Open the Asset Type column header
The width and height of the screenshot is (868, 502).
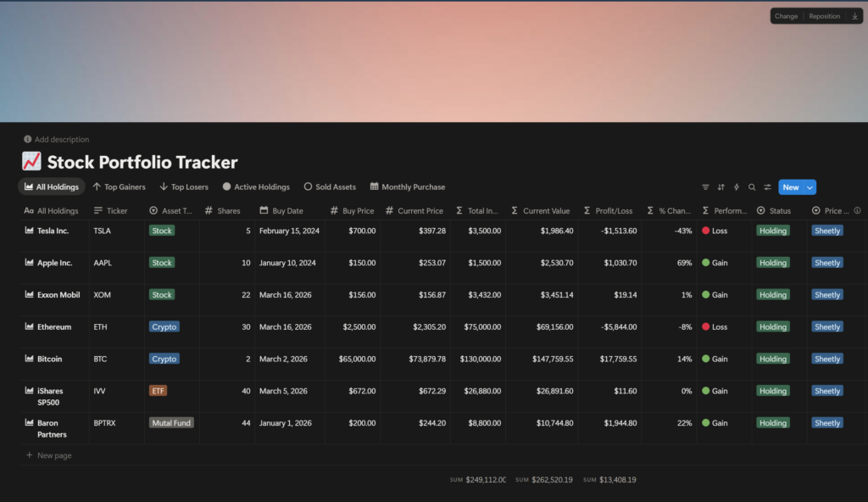coord(170,210)
